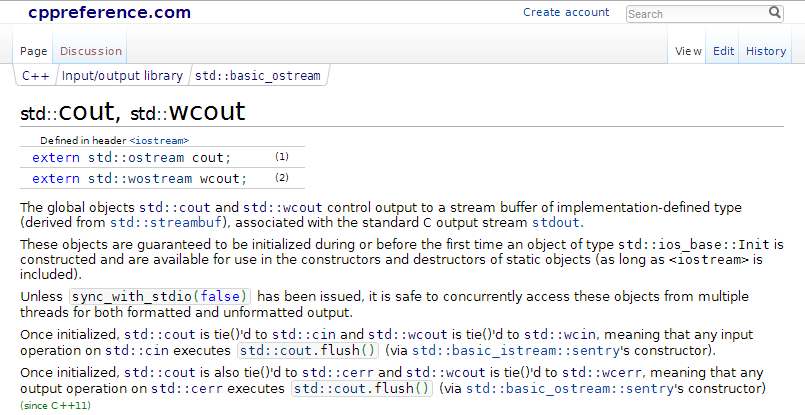Select the View tab
The width and height of the screenshot is (805, 415).
(688, 51)
